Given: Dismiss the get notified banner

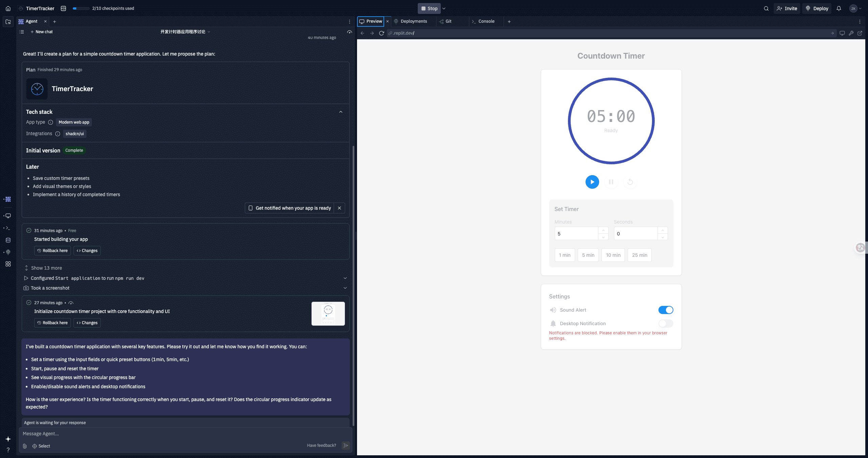Looking at the screenshot, I should click(x=339, y=208).
